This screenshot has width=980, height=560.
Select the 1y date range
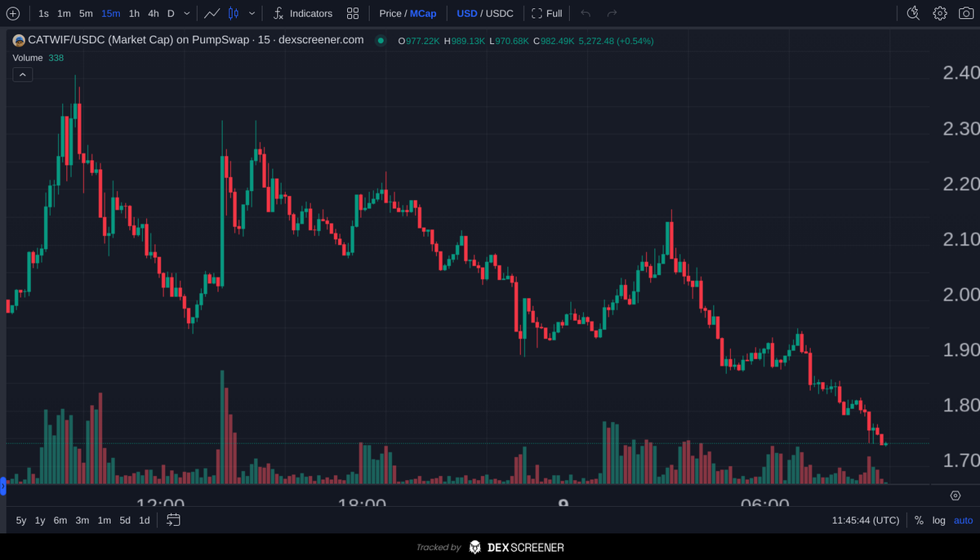(x=40, y=520)
